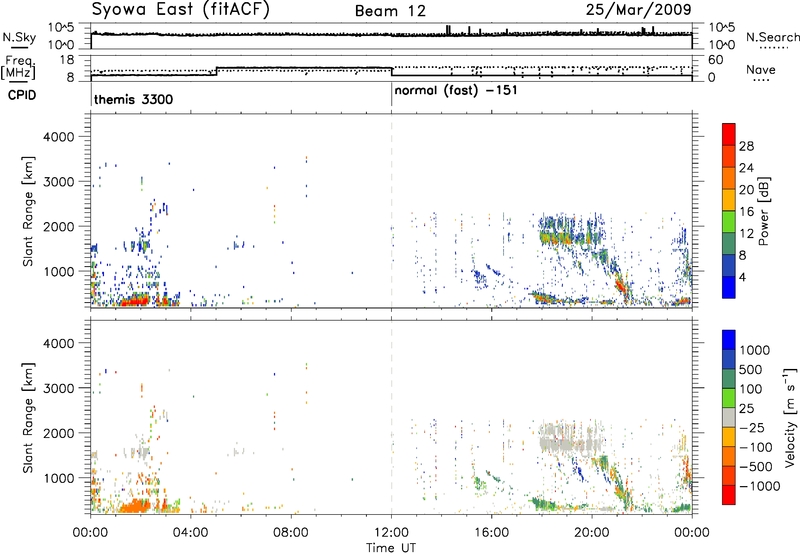Viewport: 800px width, 554px height.
Task: Click the '16' label on power colorbar
Action: [746, 212]
